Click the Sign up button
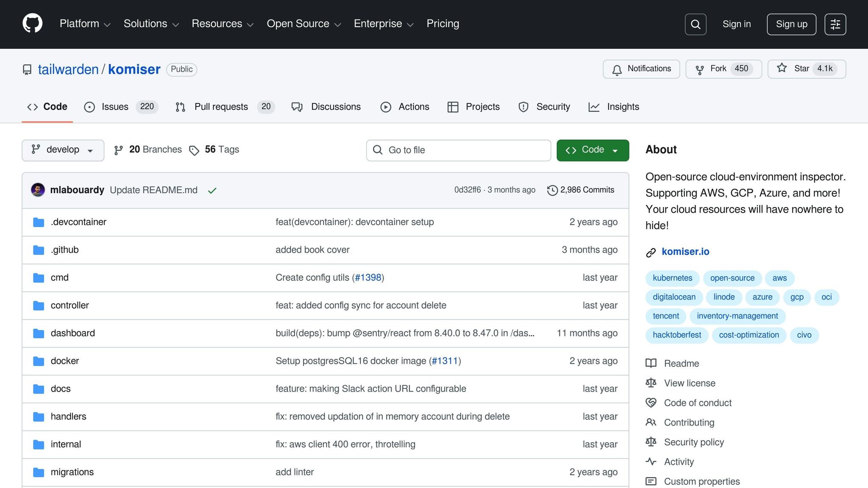The height and width of the screenshot is (488, 868). [x=791, y=24]
